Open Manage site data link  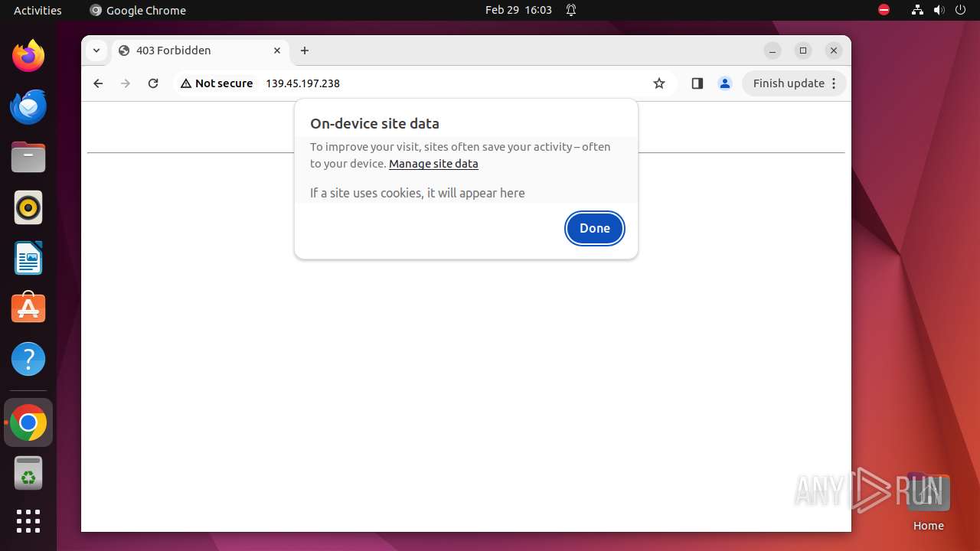(433, 164)
